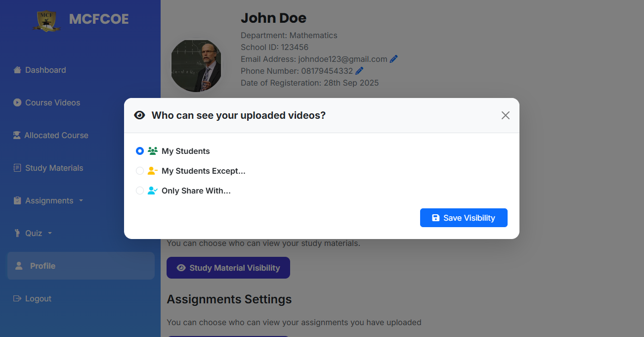Click the green group icon for My Students
Image resolution: width=644 pixels, height=337 pixels.
153,151
